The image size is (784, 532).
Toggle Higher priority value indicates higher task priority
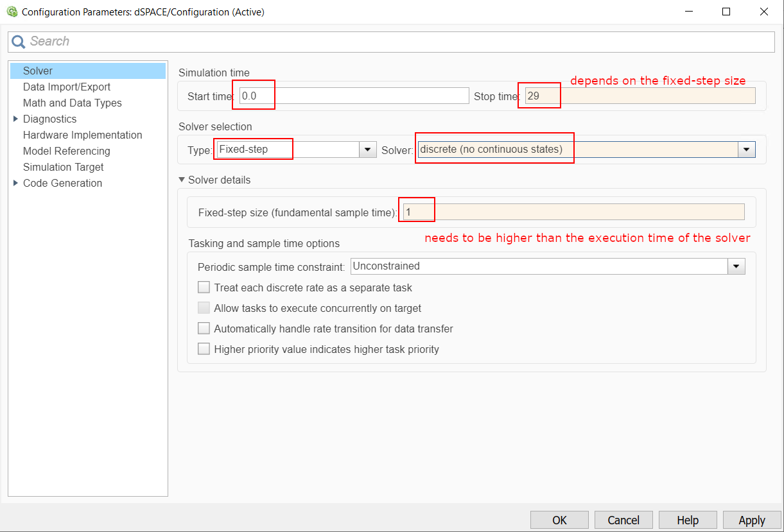(204, 349)
